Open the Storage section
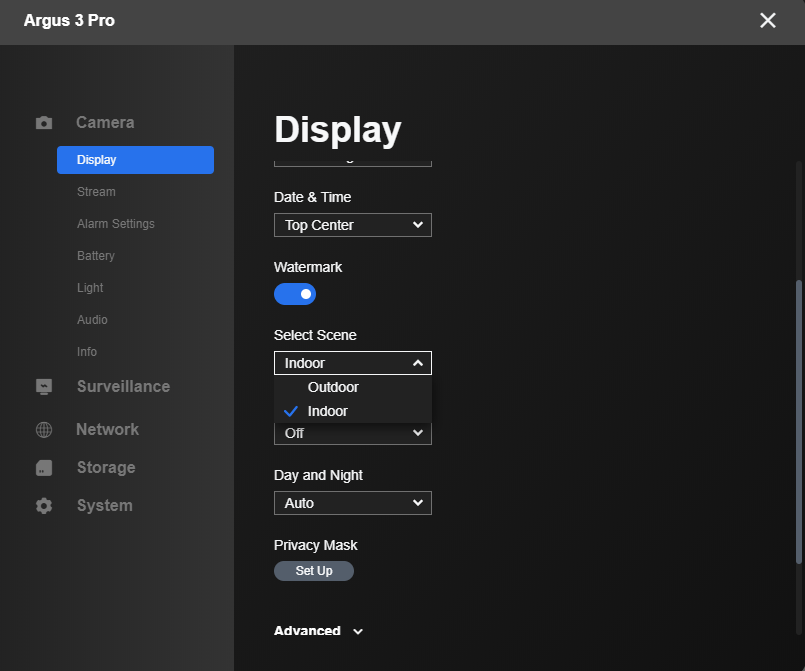Screen dimensions: 805x671 coord(106,468)
